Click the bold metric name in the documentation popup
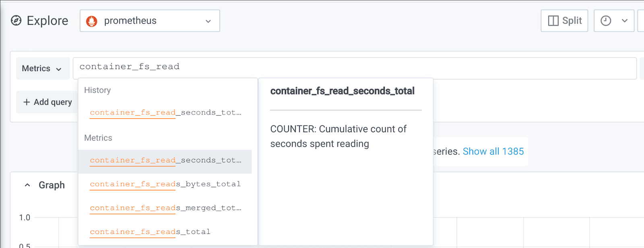This screenshot has height=248, width=644. [342, 91]
